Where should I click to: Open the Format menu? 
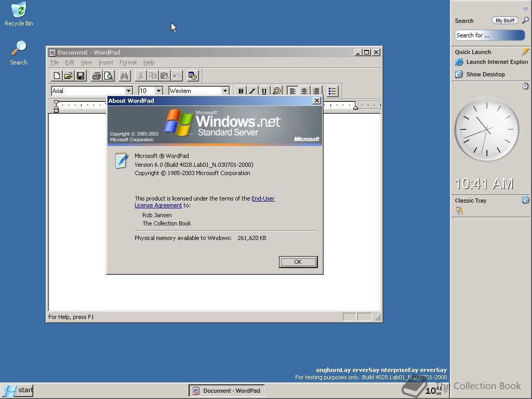click(x=128, y=62)
